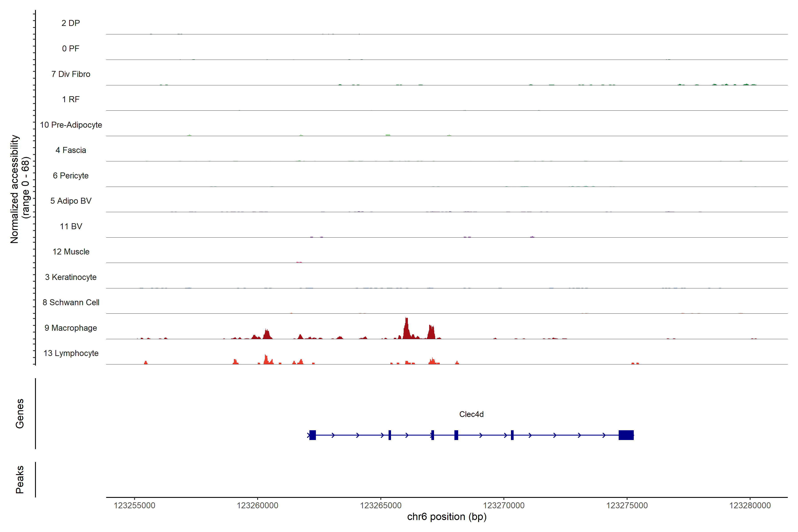Click the Clec4d gene name label
Image resolution: width=798 pixels, height=532 pixels.
(471, 414)
